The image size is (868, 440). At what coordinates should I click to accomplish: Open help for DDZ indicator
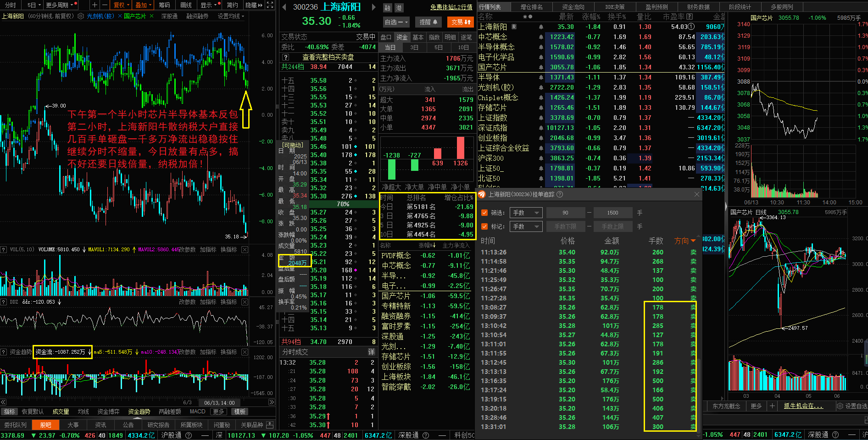(4, 302)
